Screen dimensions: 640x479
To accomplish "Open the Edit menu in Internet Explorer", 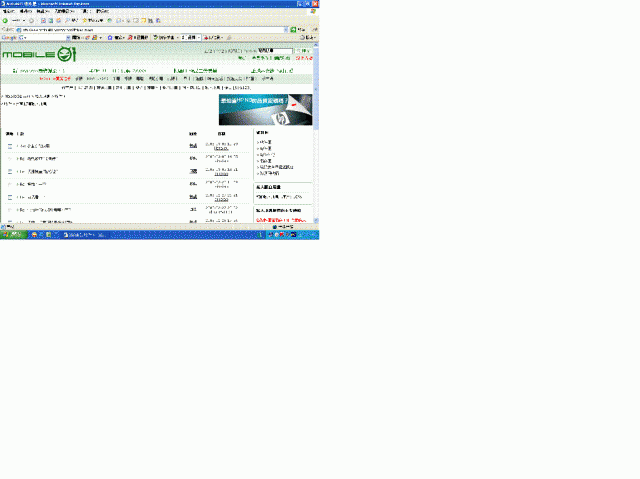I will click(25, 11).
